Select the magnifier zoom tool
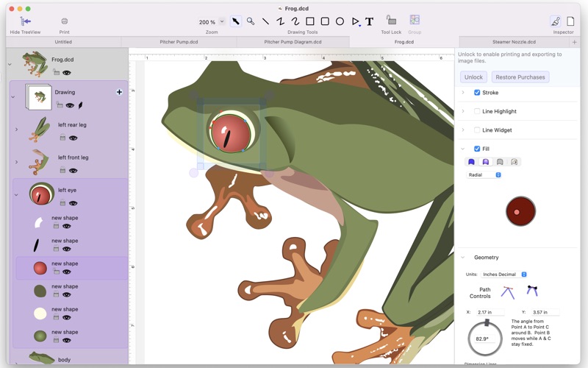This screenshot has width=588, height=368. pos(251,21)
